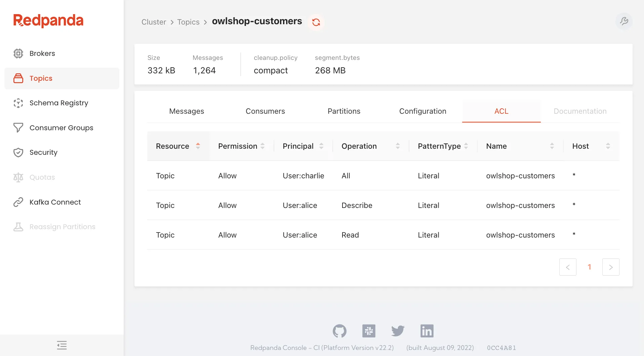This screenshot has height=356, width=644.
Task: Go to Cluster in breadcrumb
Action: point(154,22)
